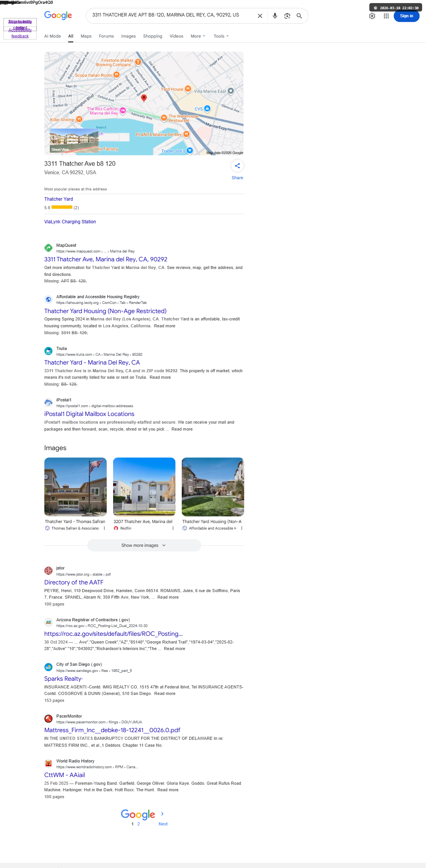Open MapQuest 3311 Thatcher Ave result
Screen dimensions: 431x868
(105, 259)
